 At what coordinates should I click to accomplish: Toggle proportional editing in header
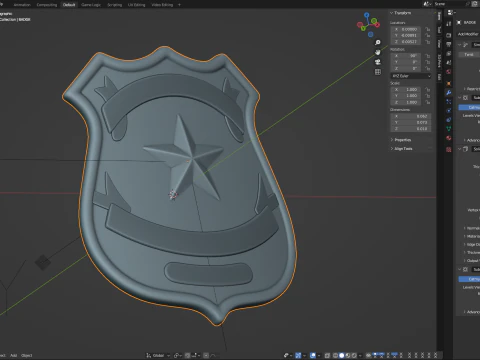point(206,355)
